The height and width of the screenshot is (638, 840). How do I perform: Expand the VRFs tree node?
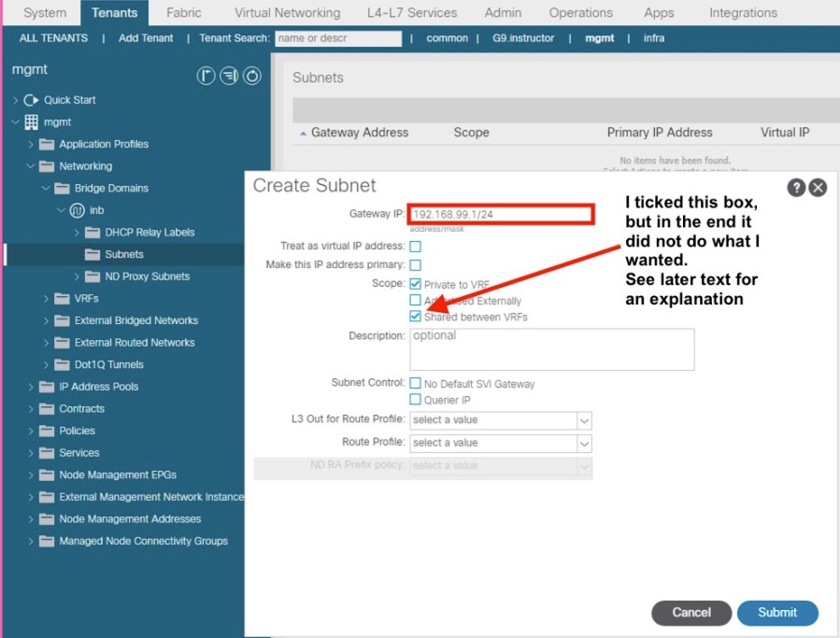[47, 299]
